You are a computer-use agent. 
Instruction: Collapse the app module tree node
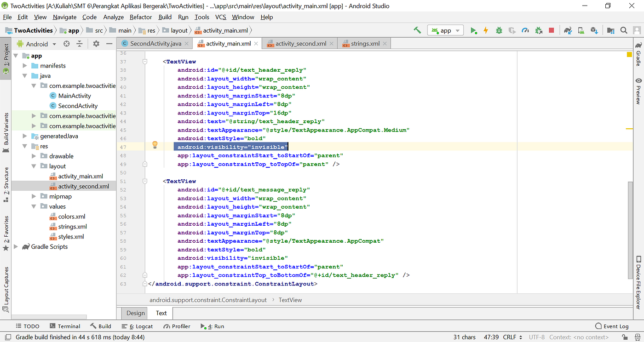pos(16,56)
